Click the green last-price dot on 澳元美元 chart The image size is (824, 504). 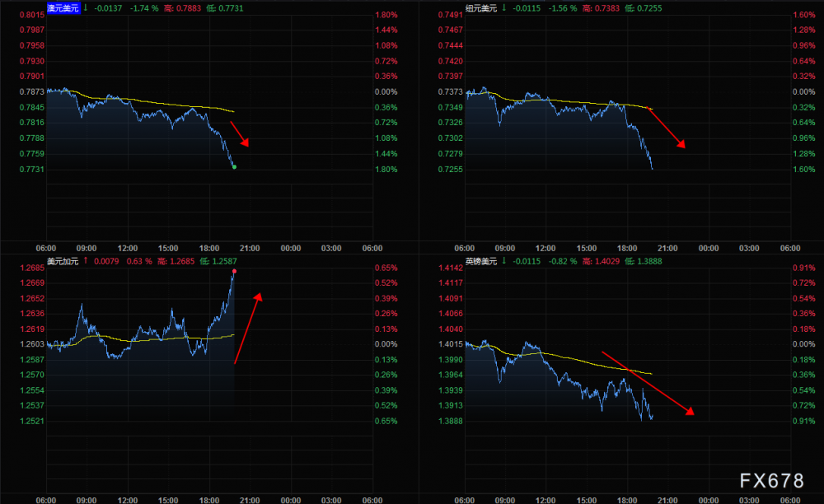click(234, 167)
